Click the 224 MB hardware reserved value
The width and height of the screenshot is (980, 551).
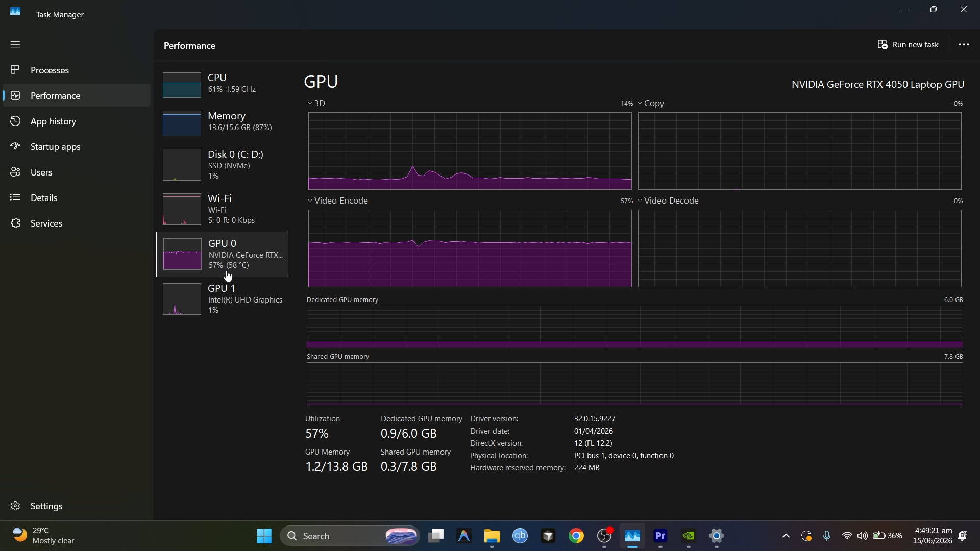586,468
